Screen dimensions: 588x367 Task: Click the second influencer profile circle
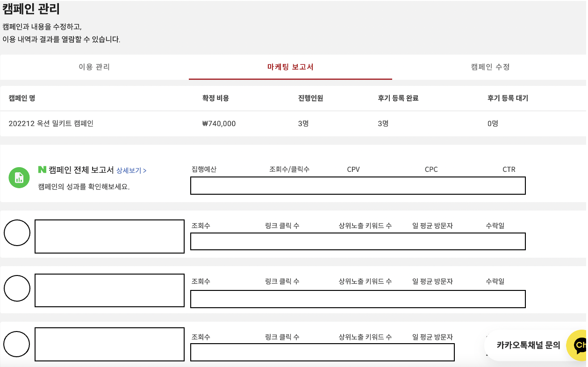[17, 289]
